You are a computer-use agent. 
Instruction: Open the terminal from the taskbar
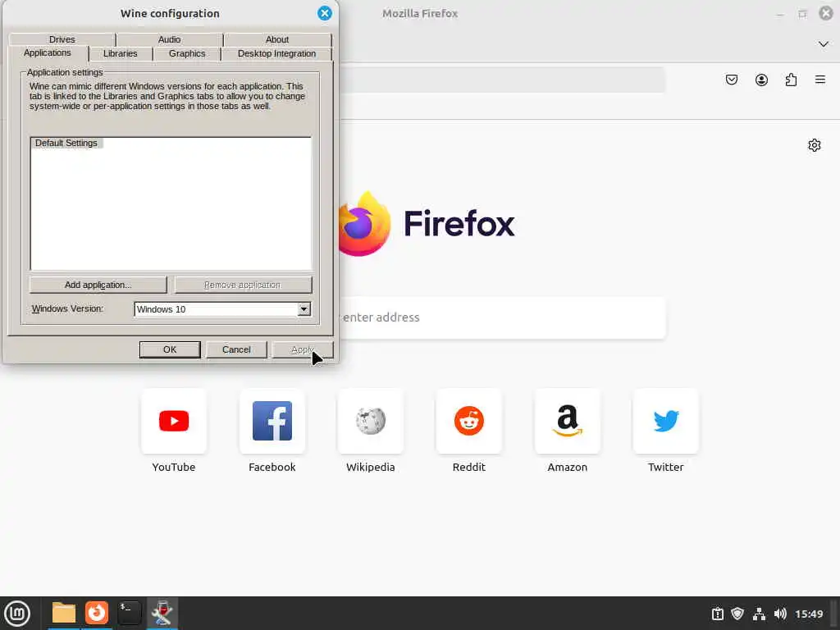click(x=129, y=613)
